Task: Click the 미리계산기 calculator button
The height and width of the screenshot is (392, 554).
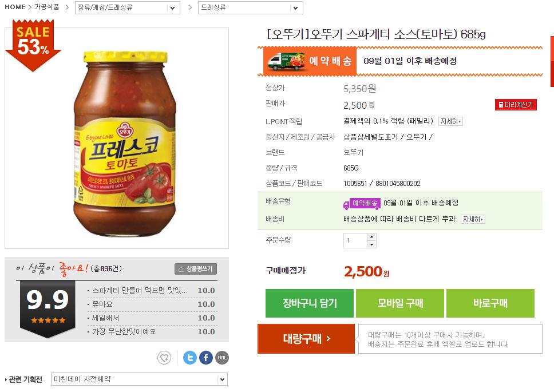Action: tap(516, 105)
